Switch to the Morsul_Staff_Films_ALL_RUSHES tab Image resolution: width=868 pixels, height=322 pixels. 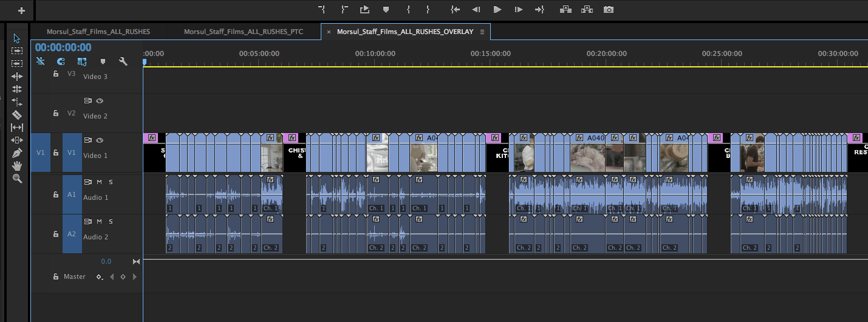pos(98,32)
